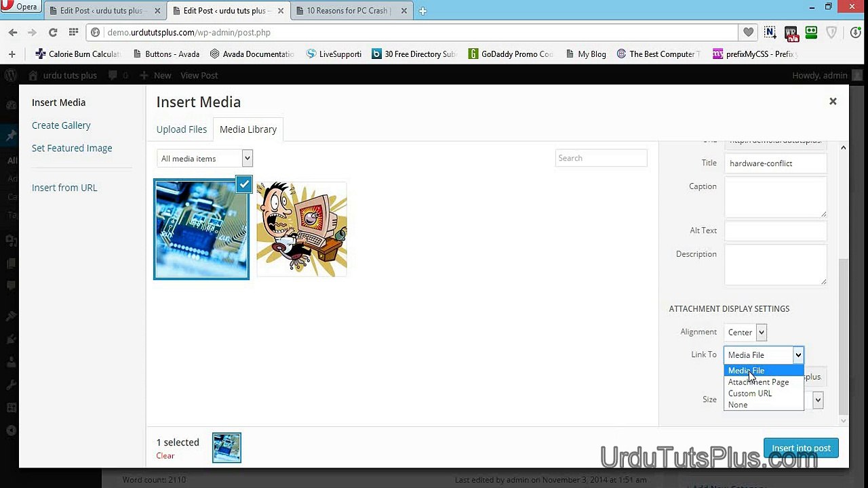Open the All media items filter dropdown
The height and width of the screenshot is (488, 868).
[x=205, y=159]
